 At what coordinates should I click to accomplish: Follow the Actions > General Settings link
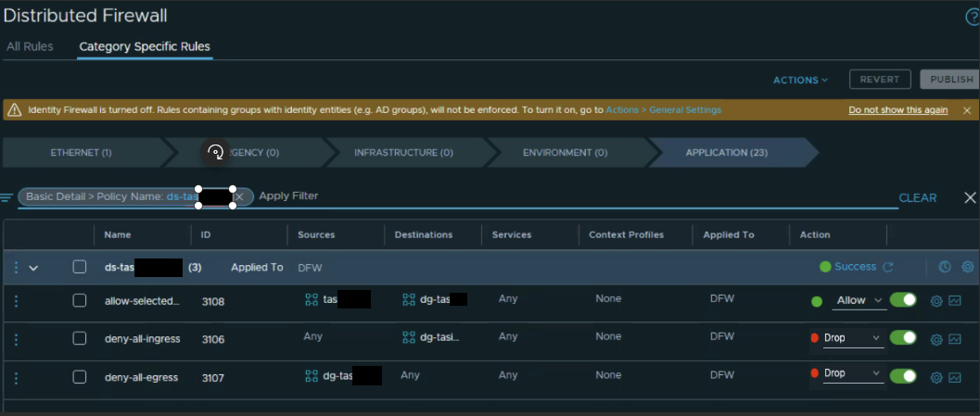click(663, 110)
